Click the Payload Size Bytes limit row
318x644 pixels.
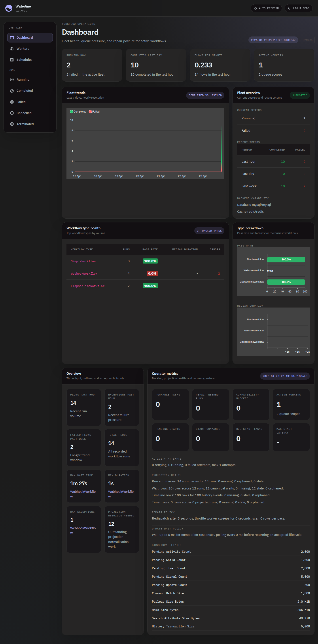click(x=231, y=602)
